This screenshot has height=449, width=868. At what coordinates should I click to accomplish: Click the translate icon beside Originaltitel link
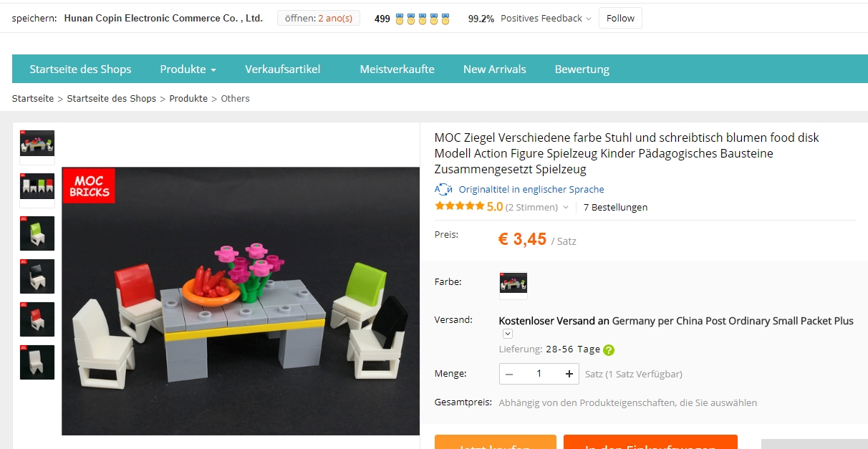click(443, 190)
